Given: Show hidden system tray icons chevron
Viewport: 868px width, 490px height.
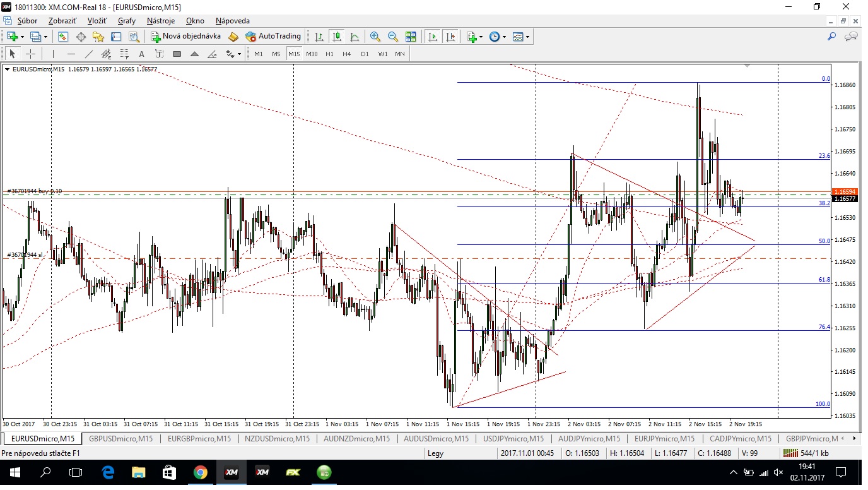Looking at the screenshot, I should 734,472.
